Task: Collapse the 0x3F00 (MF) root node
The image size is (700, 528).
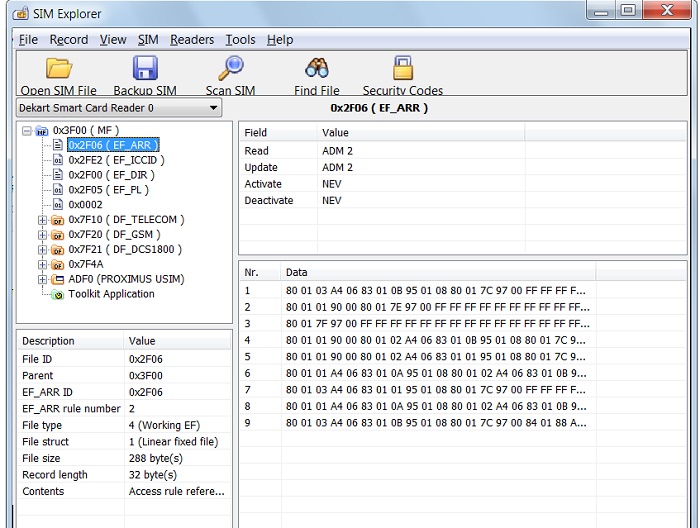Action: coord(26,131)
